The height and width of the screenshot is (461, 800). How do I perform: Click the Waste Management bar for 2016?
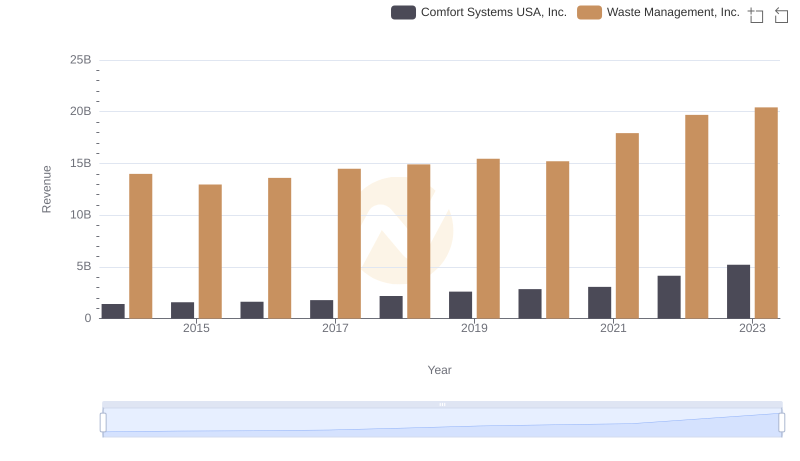(280, 248)
